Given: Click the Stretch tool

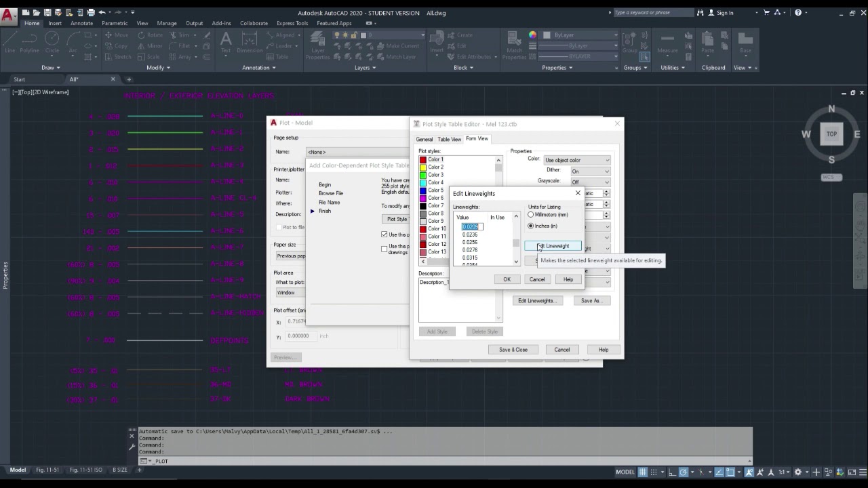Looking at the screenshot, I should click(117, 57).
